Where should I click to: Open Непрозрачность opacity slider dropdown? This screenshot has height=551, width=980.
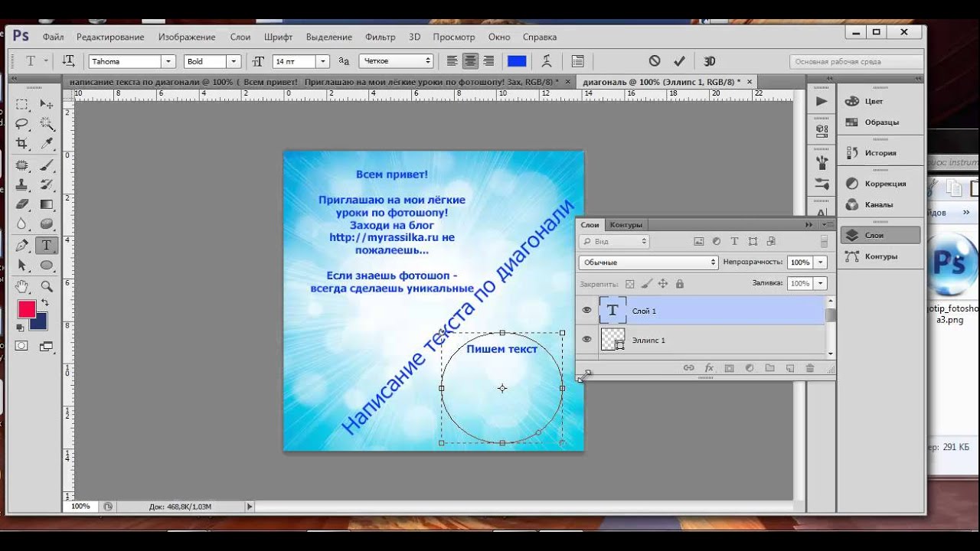pos(821,262)
